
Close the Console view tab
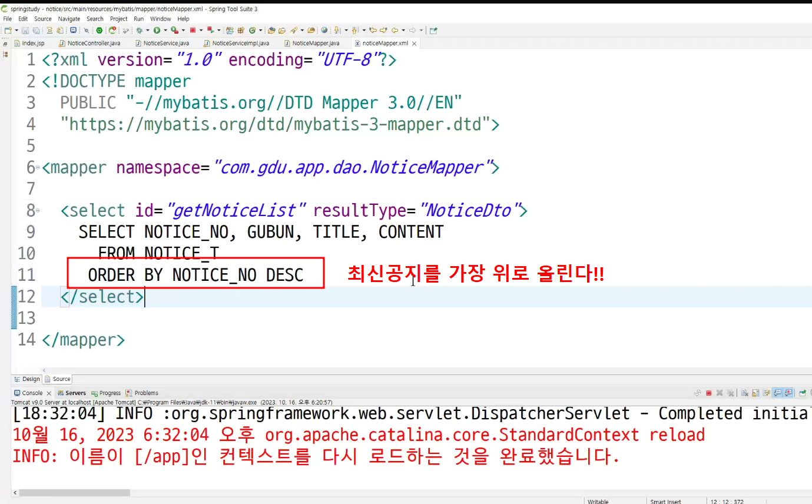coord(49,393)
